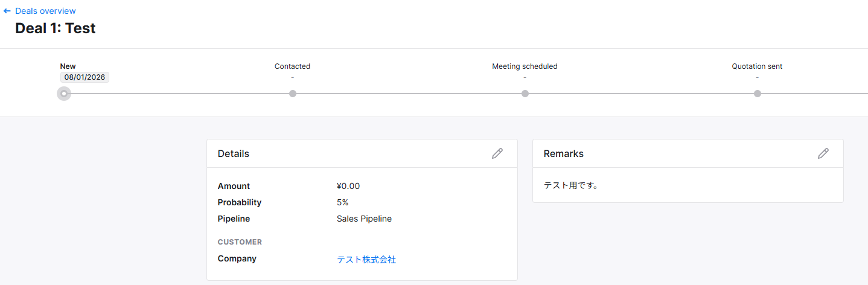Open the Deals overview link
Image resolution: width=868 pixels, height=285 pixels.
[x=45, y=11]
